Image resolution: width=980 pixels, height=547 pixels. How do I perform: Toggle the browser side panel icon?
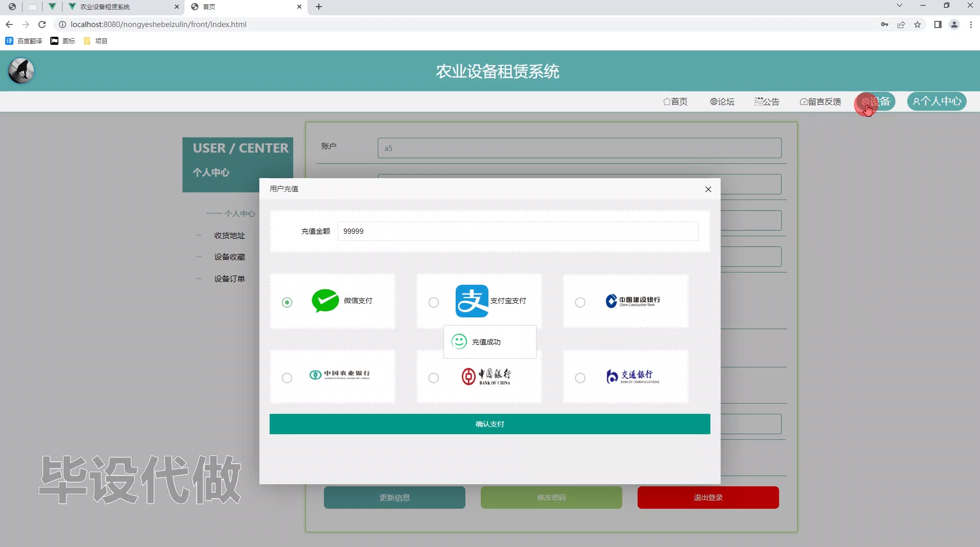click(938, 24)
